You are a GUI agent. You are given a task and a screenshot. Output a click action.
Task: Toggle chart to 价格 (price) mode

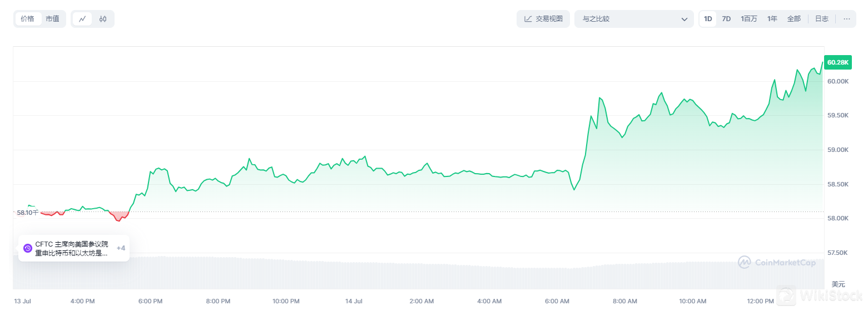(x=28, y=19)
